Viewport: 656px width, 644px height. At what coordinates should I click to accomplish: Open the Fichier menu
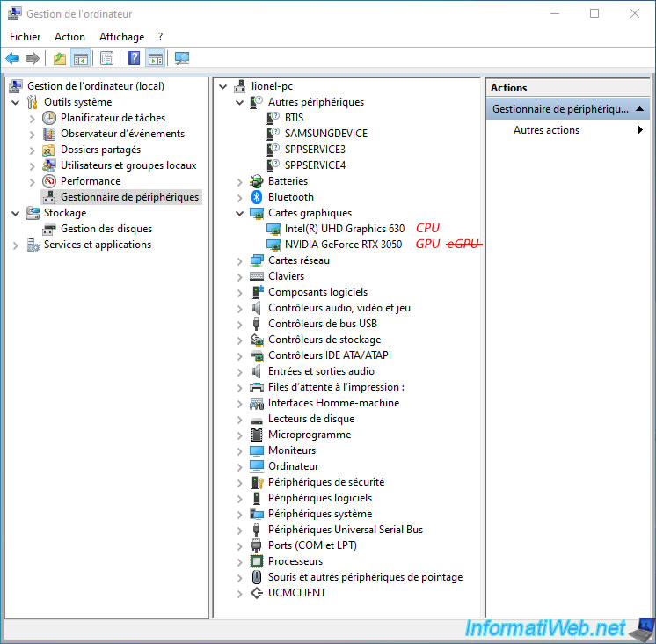[26, 37]
